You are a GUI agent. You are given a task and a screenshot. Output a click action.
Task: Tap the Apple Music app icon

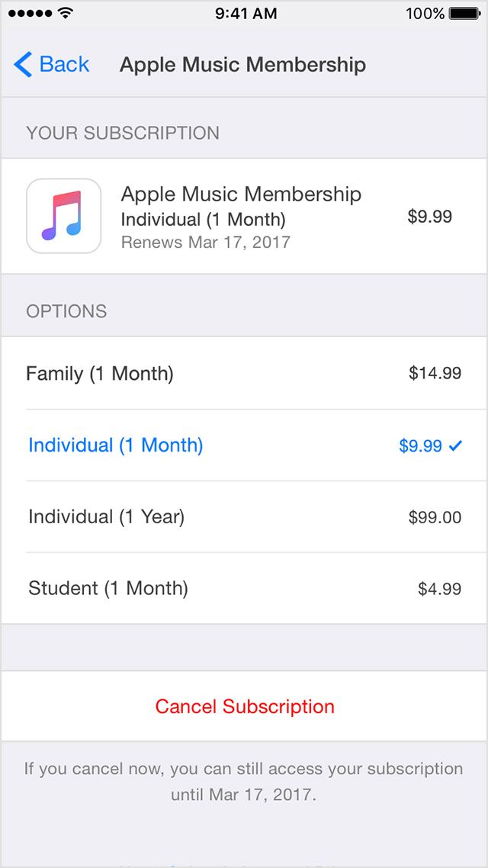coord(64,216)
